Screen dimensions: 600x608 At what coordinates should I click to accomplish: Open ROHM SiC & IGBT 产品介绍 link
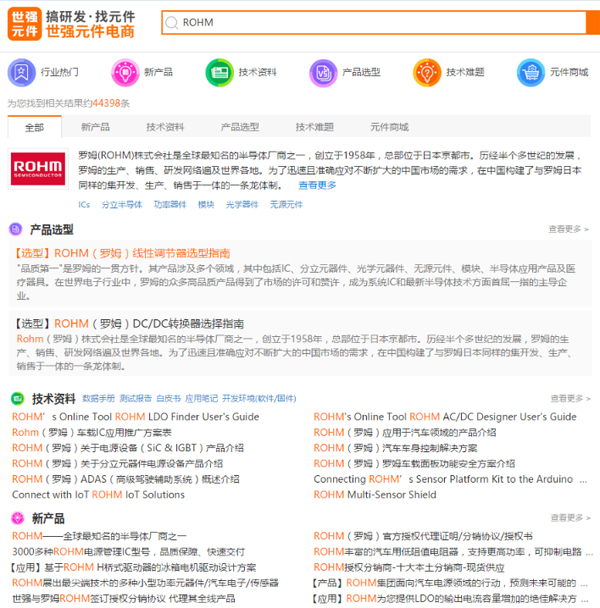(128, 448)
